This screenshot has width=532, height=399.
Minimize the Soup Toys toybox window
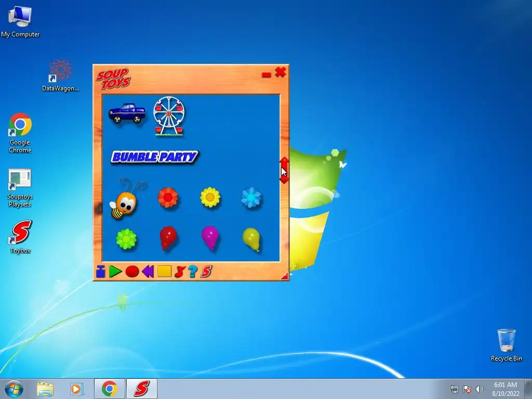click(267, 75)
